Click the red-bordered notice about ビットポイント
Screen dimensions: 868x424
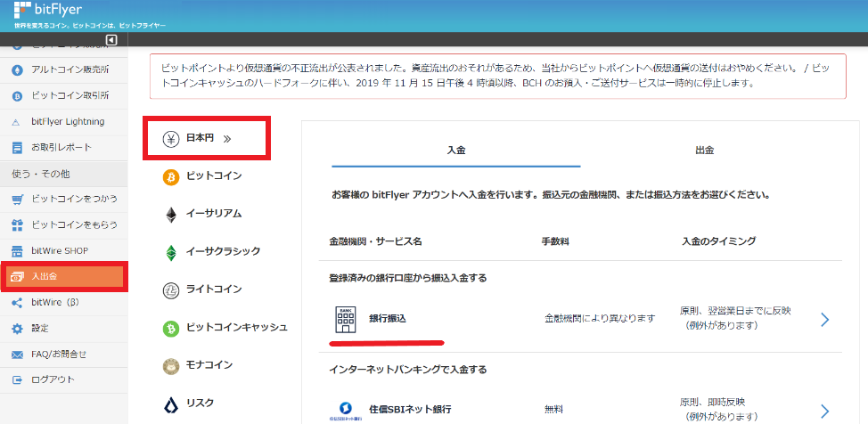(497, 77)
